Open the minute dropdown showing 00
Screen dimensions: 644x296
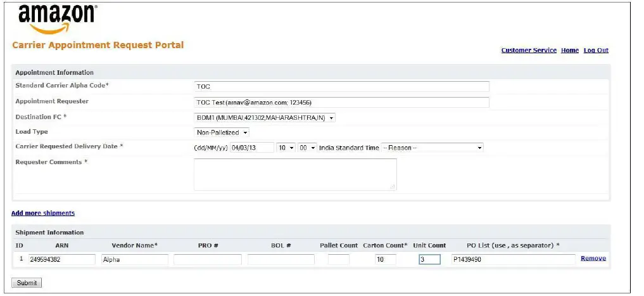pos(308,148)
